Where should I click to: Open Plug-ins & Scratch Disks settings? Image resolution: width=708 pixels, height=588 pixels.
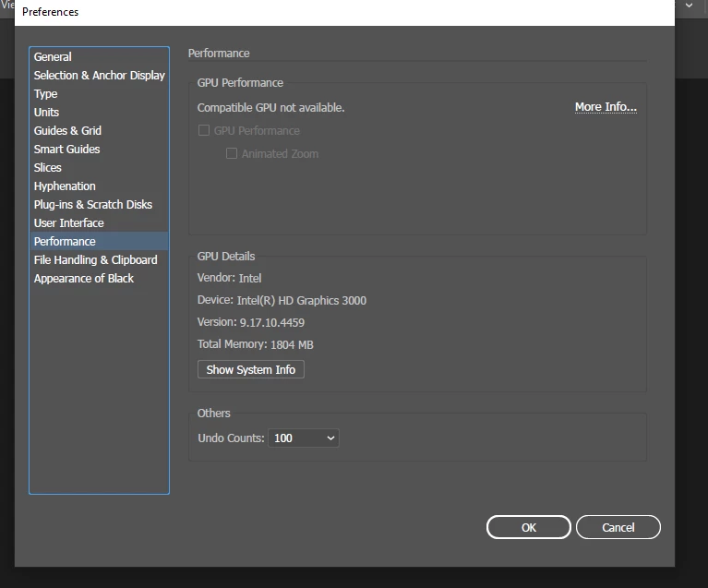pyautogui.click(x=99, y=205)
